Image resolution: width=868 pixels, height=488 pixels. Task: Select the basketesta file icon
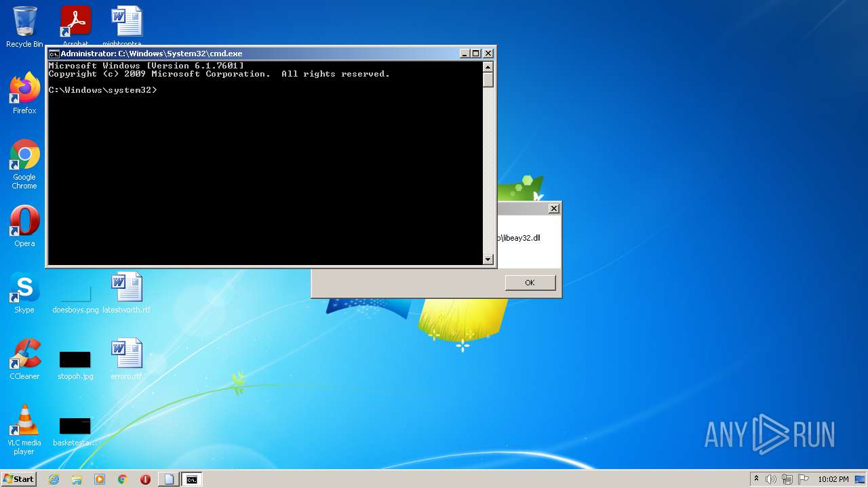click(x=75, y=430)
